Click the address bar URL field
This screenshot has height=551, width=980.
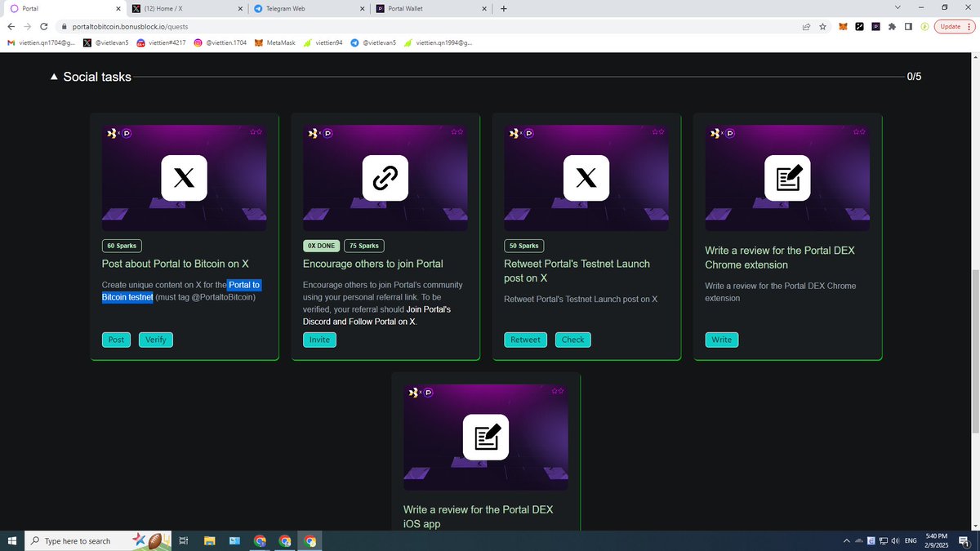[x=425, y=26]
